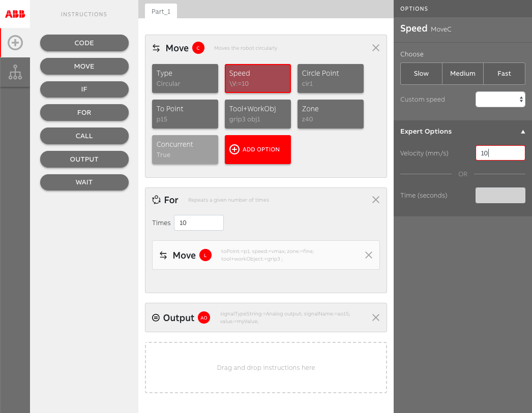Click the Output signal icon on the Output block

tap(155, 317)
